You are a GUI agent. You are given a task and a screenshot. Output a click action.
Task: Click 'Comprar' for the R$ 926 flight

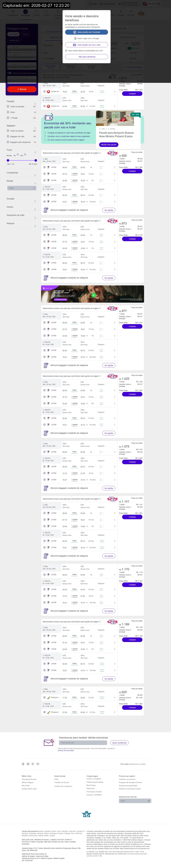coord(132,171)
